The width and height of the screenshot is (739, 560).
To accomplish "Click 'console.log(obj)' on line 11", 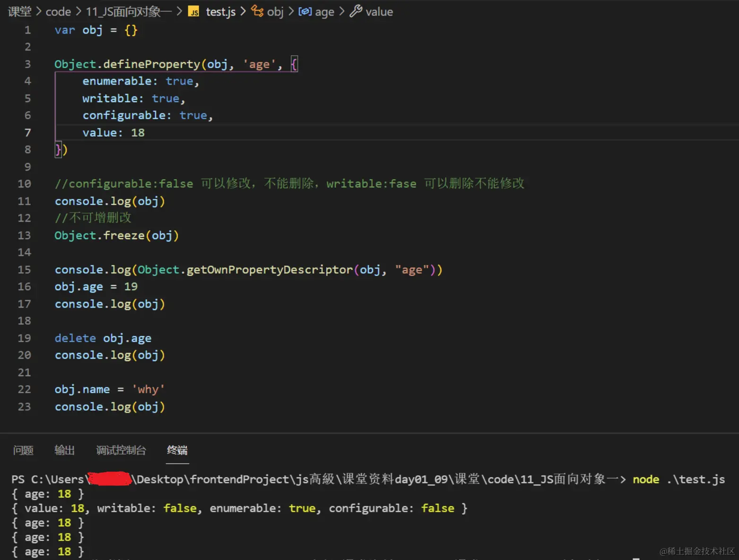I will click(x=110, y=201).
